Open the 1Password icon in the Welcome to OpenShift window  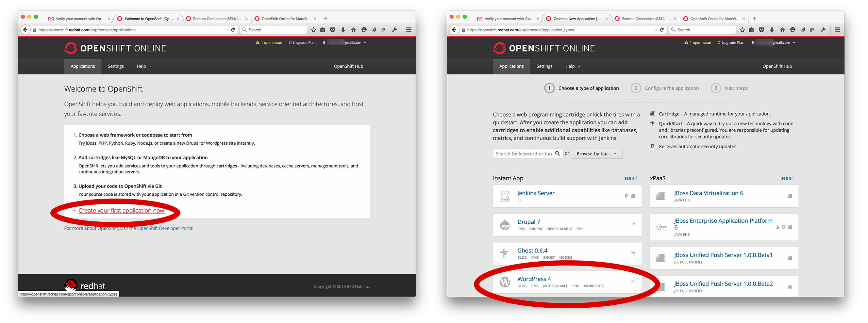383,30
